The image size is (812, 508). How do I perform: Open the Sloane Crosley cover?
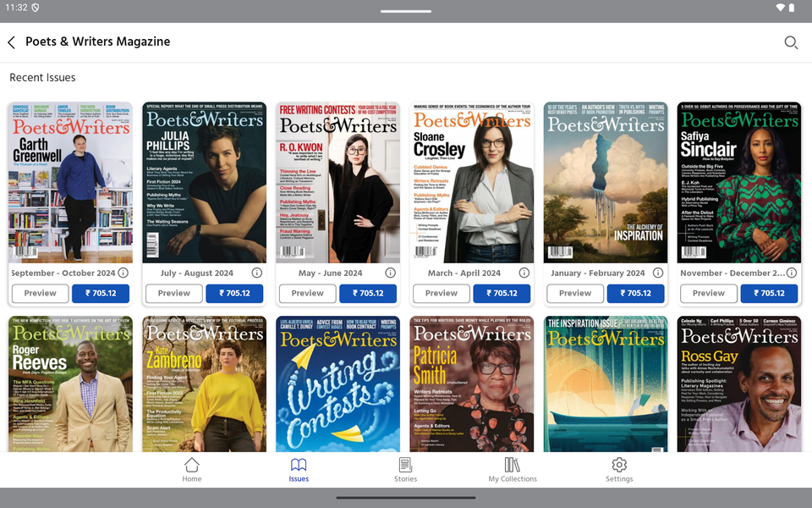coord(471,183)
